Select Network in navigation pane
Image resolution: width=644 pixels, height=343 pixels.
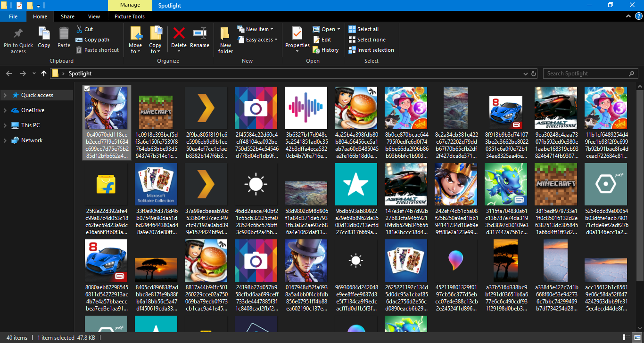[x=32, y=140]
